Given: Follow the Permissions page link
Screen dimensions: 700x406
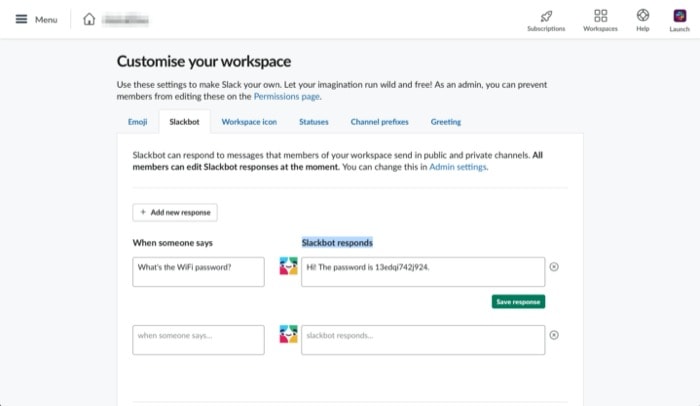Looking at the screenshot, I should tap(287, 96).
